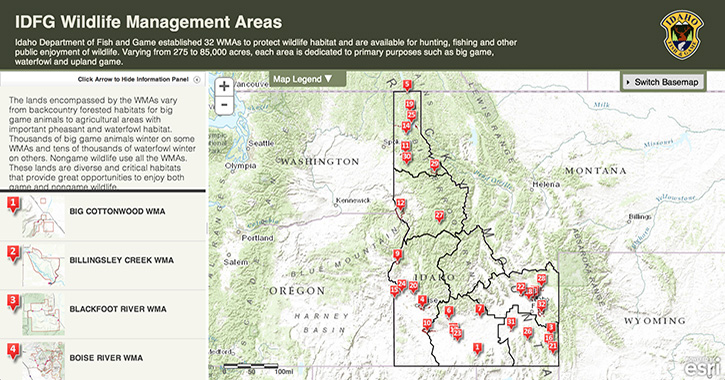Click the Idaho Fish & Game logo
The height and width of the screenshot is (380, 725).
pos(682,35)
